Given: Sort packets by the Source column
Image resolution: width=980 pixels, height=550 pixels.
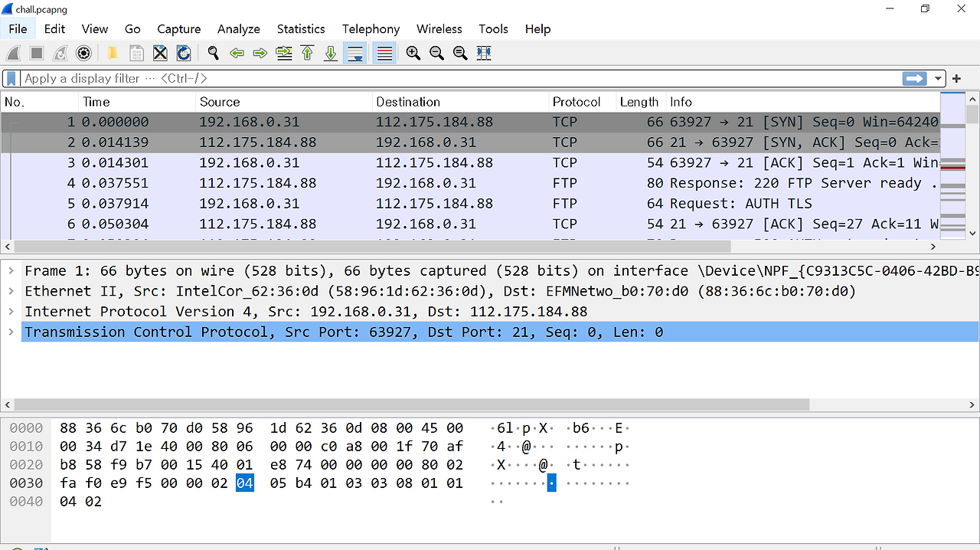Looking at the screenshot, I should pyautogui.click(x=283, y=102).
